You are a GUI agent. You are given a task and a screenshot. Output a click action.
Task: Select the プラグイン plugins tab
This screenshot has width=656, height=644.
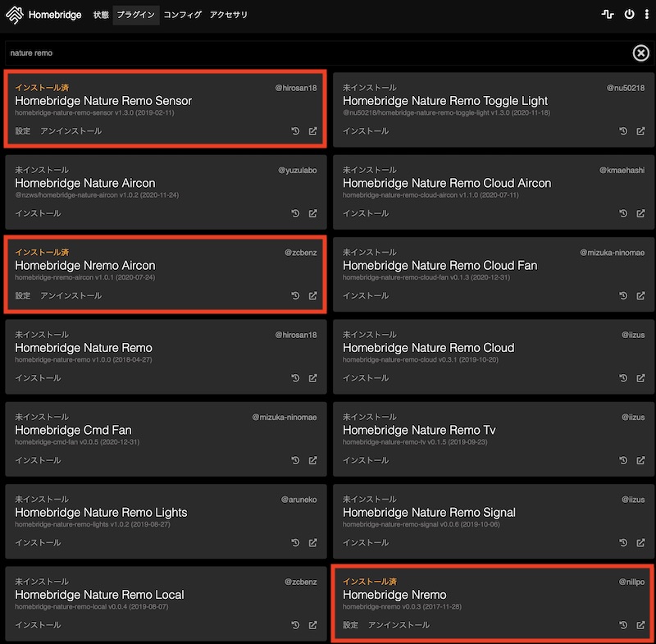coord(136,15)
